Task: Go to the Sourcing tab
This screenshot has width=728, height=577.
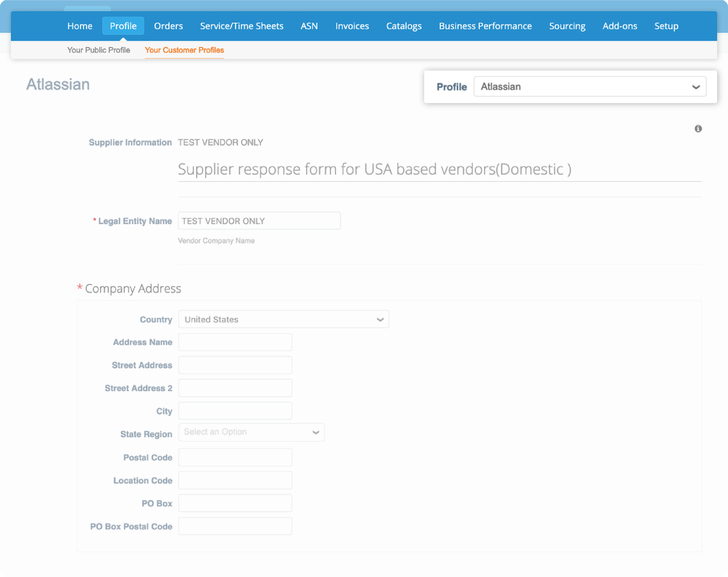Action: 567,26
